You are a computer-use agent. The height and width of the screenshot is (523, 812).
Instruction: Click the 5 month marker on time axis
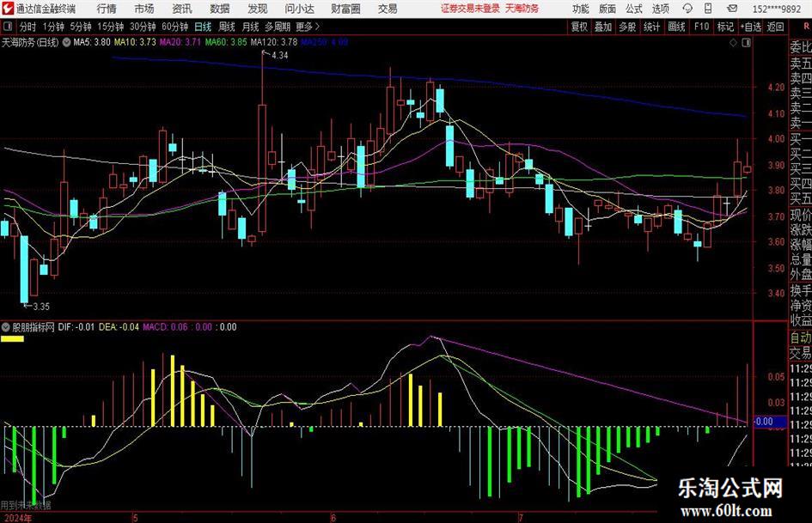(x=135, y=518)
